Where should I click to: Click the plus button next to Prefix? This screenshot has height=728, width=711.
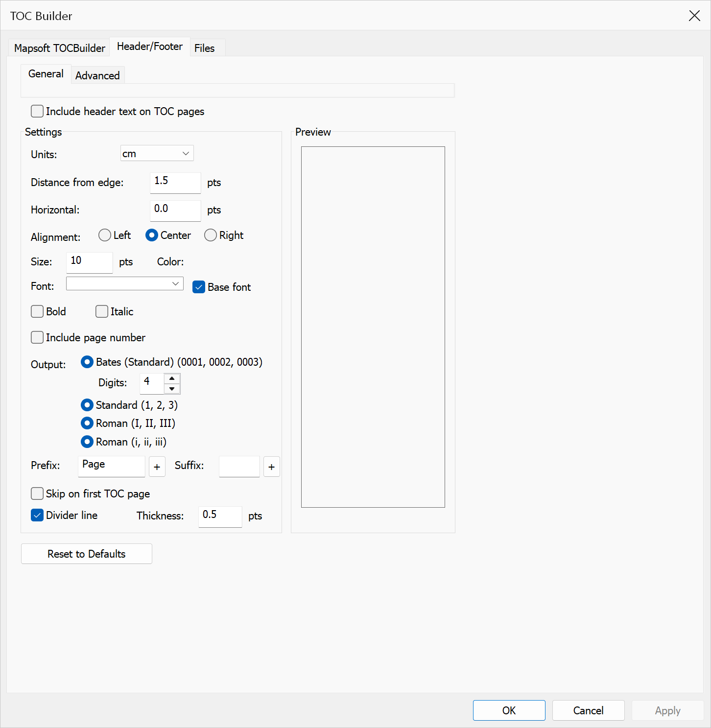point(157,467)
